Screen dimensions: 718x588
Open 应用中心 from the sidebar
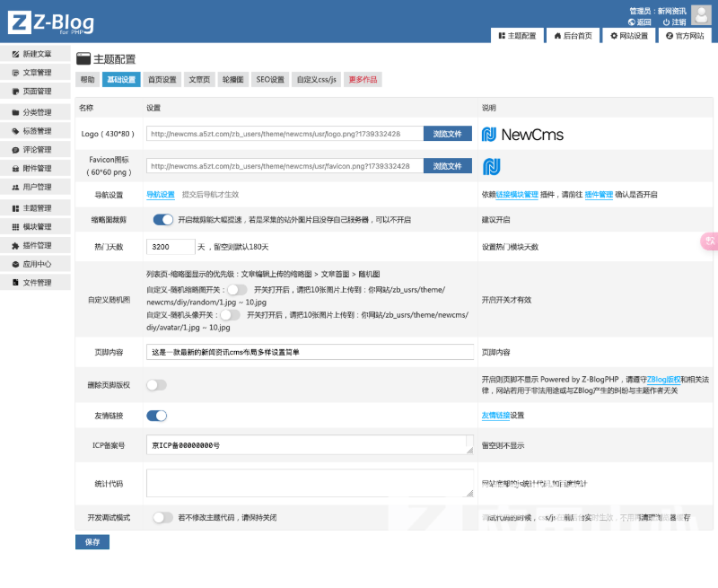(x=36, y=264)
